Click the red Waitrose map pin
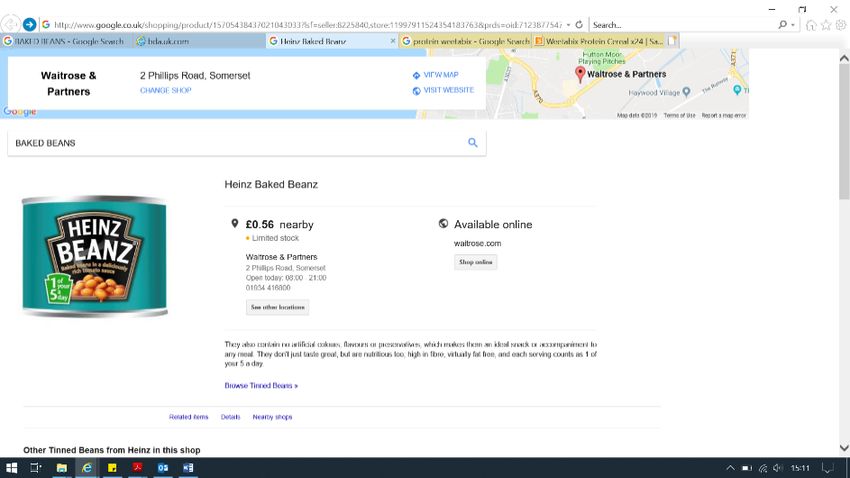Screen dimensions: 850x478 (580, 74)
